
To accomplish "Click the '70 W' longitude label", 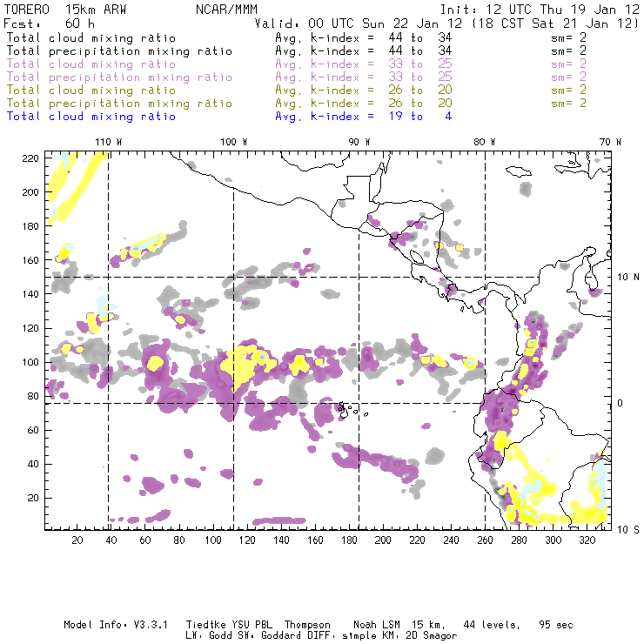I will coord(610,142).
